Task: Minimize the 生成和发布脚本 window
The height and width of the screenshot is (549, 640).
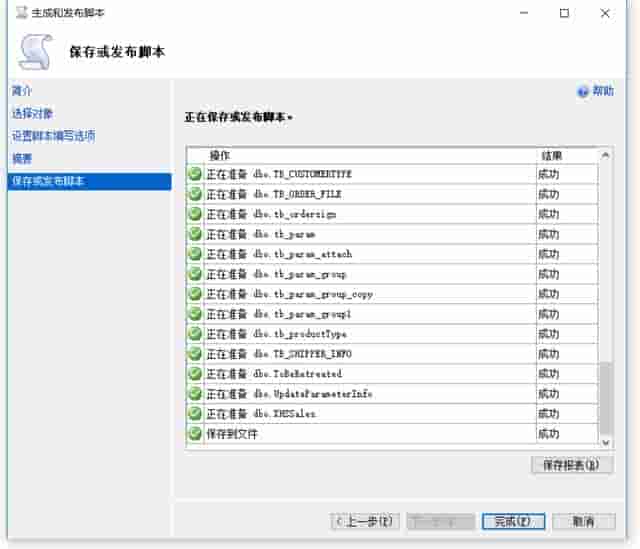Action: click(524, 13)
